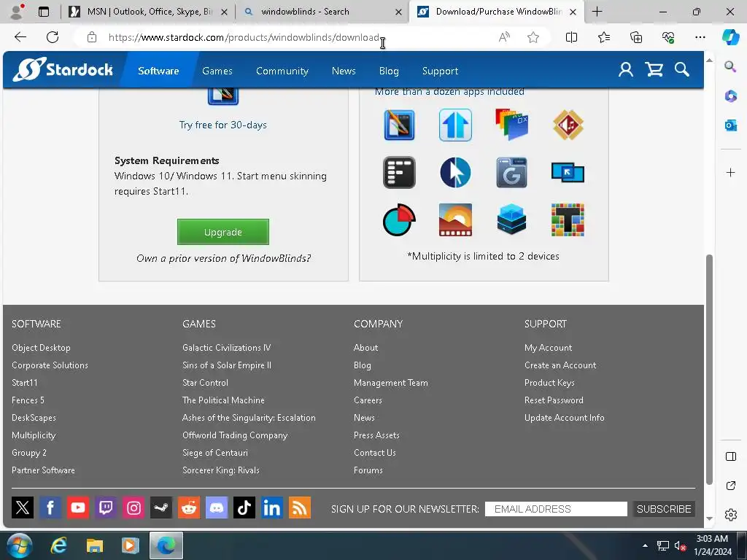
Task: Open File Explorer from taskbar
Action: (x=94, y=545)
